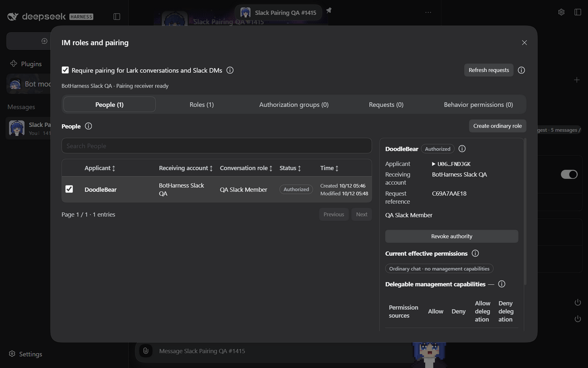Uncheck Require pairing for Lark conversations
This screenshot has height=368, width=588.
click(65, 70)
